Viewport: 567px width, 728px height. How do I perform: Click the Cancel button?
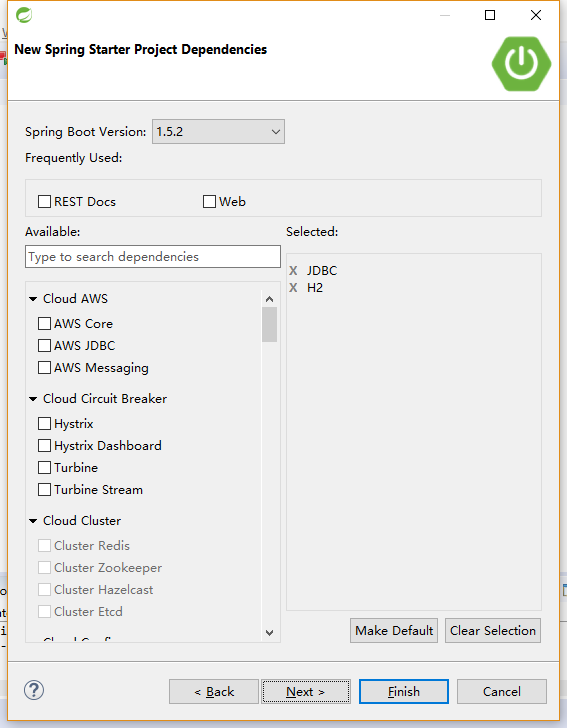[x=502, y=692]
